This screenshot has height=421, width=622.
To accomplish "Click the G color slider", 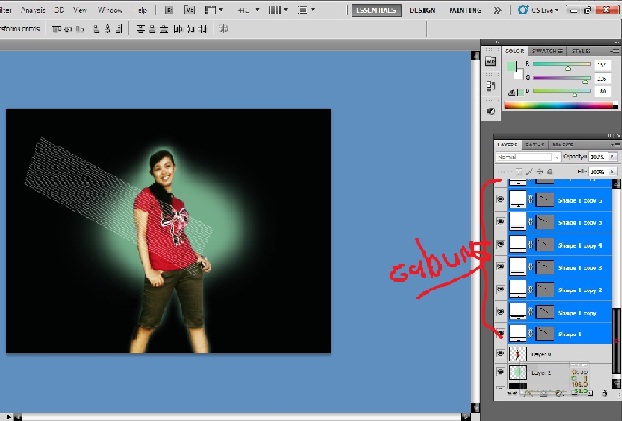I will point(562,78).
